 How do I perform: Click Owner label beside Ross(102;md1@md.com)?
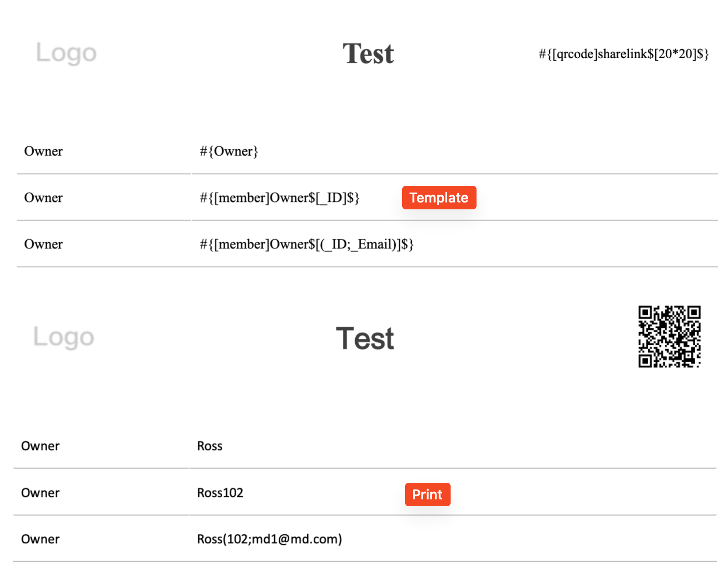pos(40,539)
